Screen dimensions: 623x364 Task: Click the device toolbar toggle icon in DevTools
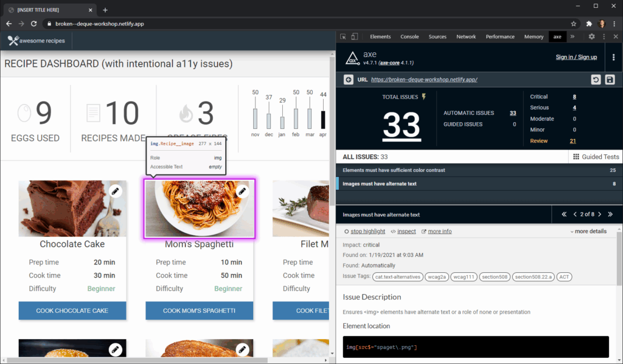pos(355,36)
